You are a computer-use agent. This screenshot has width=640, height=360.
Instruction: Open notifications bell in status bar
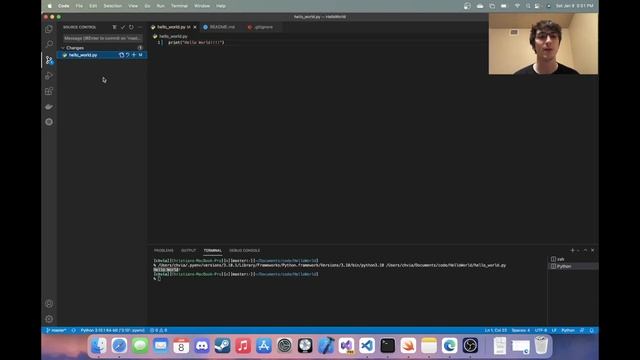coord(591,330)
